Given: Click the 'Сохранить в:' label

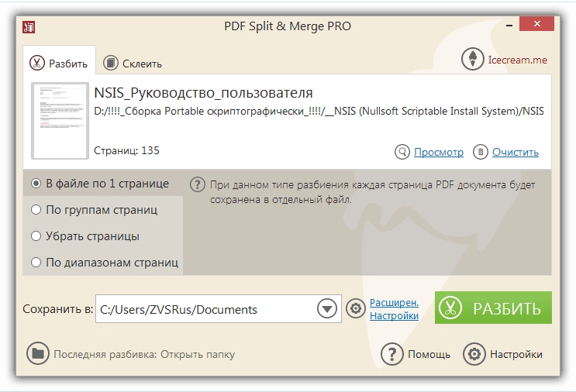Looking at the screenshot, I should [x=58, y=309].
